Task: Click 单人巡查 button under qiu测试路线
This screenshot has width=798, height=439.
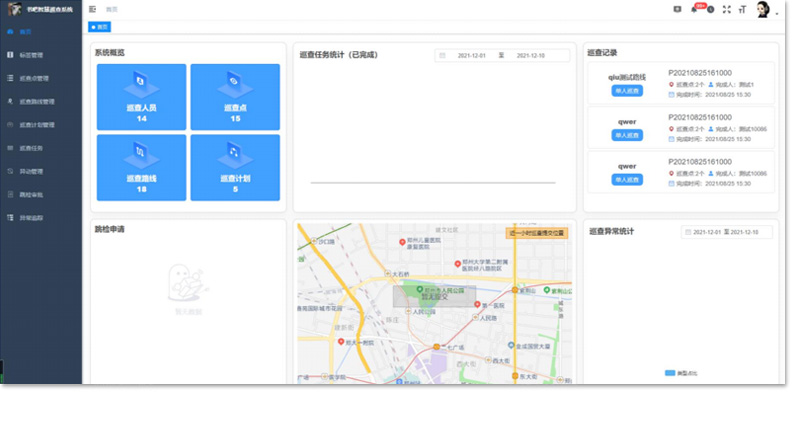Action: click(x=627, y=91)
